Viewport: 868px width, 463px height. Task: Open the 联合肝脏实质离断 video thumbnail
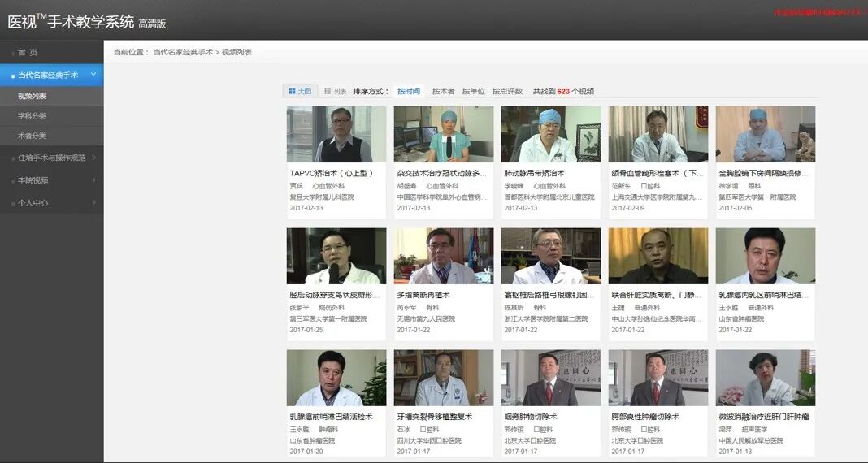click(x=658, y=256)
